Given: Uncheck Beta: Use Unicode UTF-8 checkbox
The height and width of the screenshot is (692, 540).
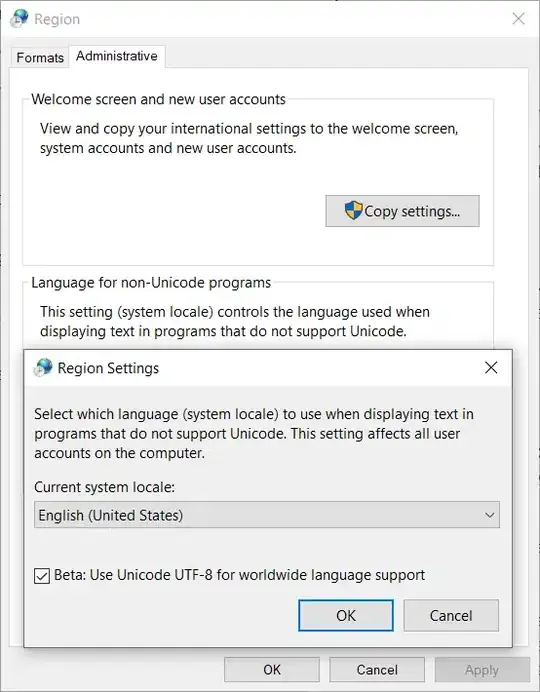Looking at the screenshot, I should [x=42, y=575].
